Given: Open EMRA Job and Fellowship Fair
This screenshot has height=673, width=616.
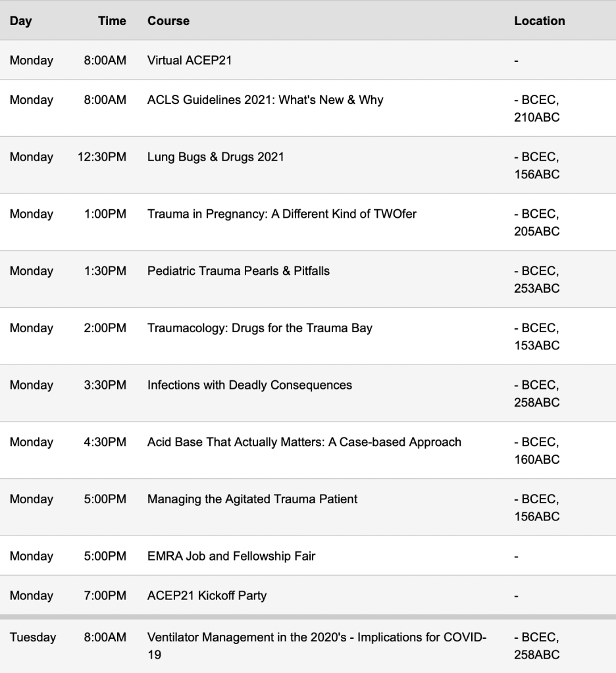Looking at the screenshot, I should click(231, 556).
